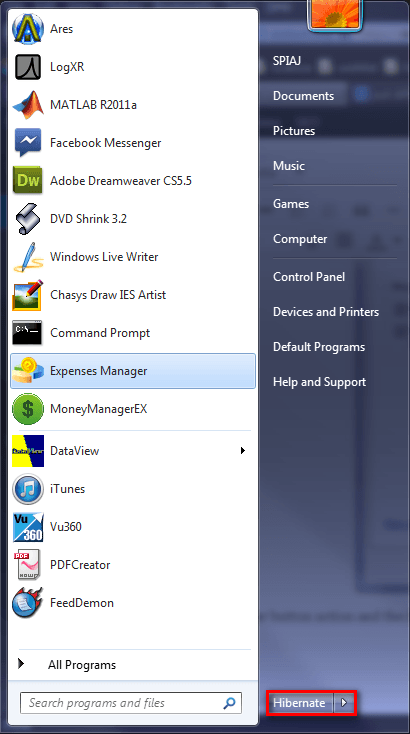Click the user account flower picture
410x734 pixels.
(x=335, y=15)
